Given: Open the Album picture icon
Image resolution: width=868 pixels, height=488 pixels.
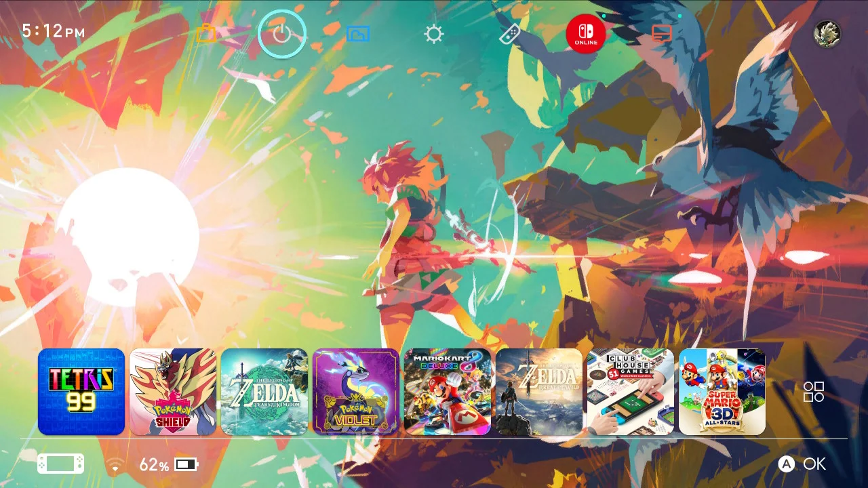Looking at the screenshot, I should click(358, 33).
